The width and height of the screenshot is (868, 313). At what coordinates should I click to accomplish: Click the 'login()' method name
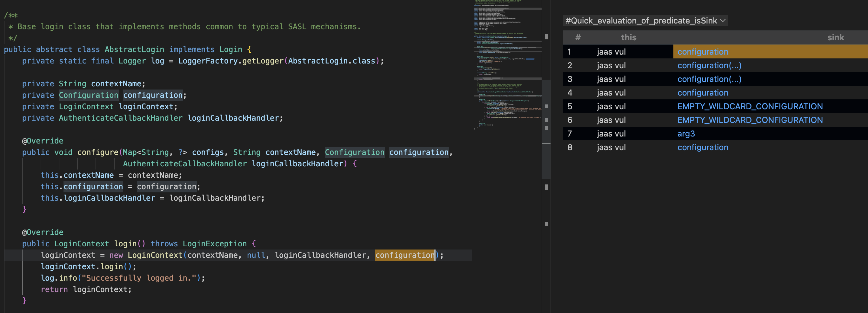(x=130, y=243)
